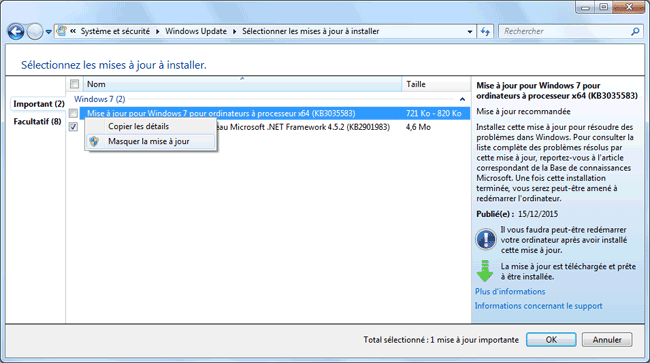This screenshot has height=363, width=650.
Task: Click the Publié(e) date 15/12/2015
Action: (538, 214)
